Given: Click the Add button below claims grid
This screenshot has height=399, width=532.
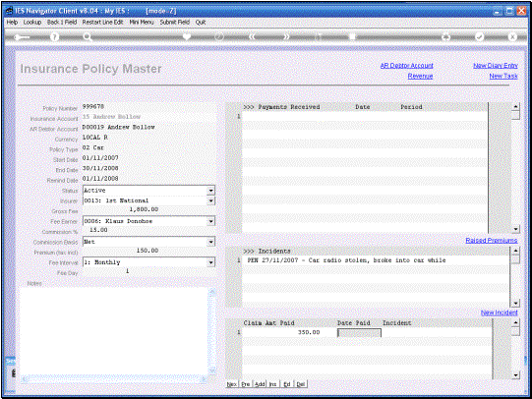Looking at the screenshot, I should [x=260, y=384].
